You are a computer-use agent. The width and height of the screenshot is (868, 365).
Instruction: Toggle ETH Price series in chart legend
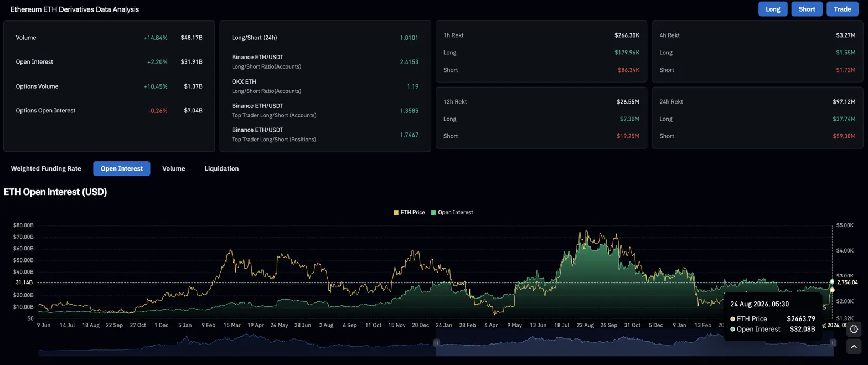tap(409, 212)
